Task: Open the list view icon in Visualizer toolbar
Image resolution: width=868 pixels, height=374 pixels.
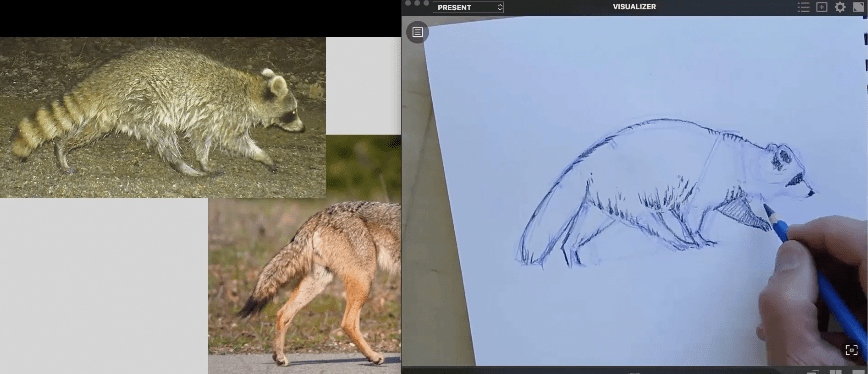Action: pyautogui.click(x=803, y=7)
